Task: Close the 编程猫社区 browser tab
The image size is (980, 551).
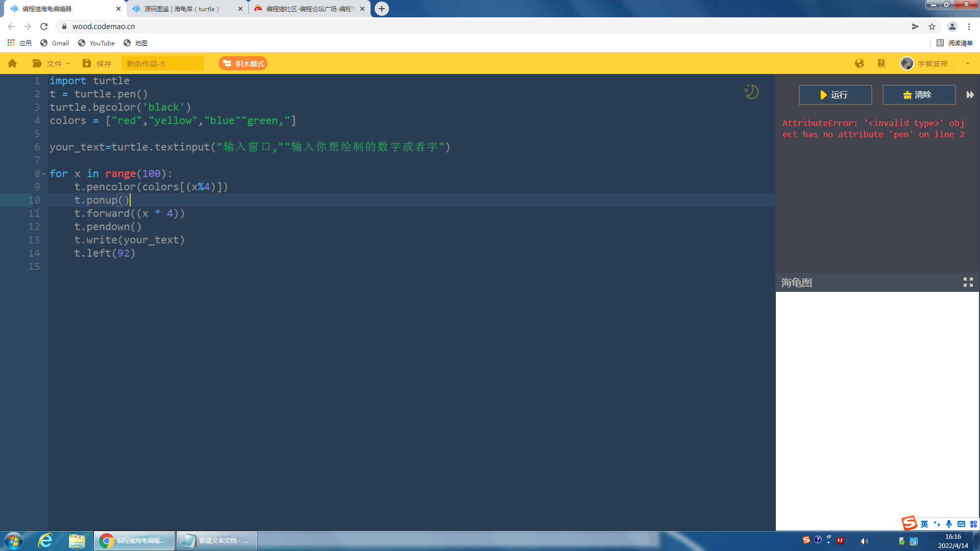Action: pos(362,9)
